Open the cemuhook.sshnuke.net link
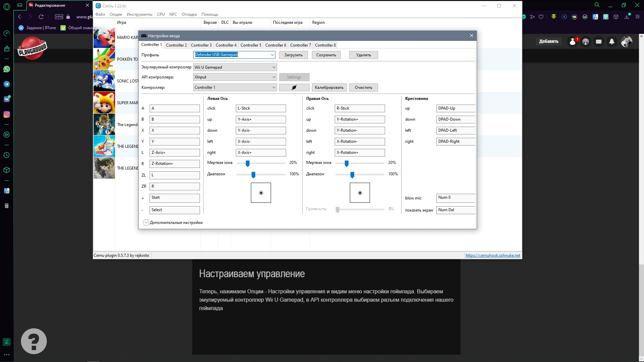This screenshot has height=362, width=644. pyautogui.click(x=493, y=255)
